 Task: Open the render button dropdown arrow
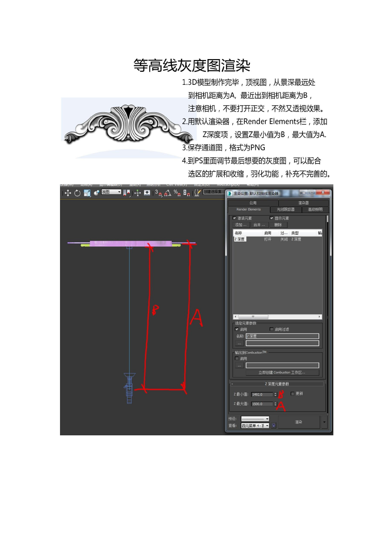(x=324, y=422)
